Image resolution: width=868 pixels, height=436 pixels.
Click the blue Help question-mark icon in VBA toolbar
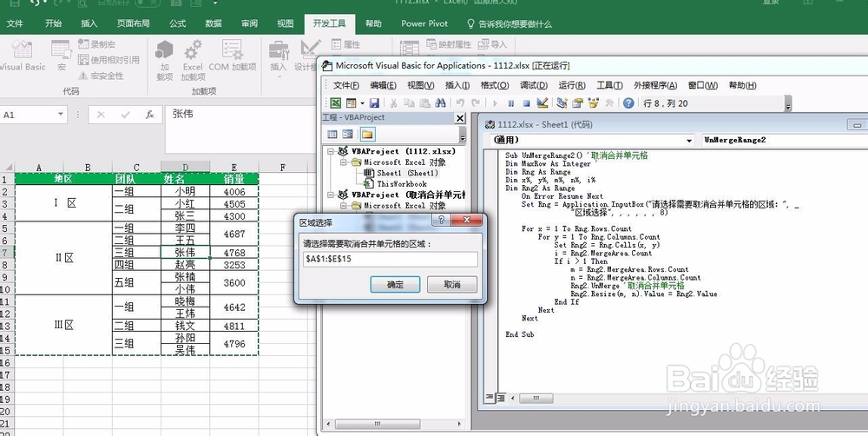pyautogui.click(x=628, y=103)
